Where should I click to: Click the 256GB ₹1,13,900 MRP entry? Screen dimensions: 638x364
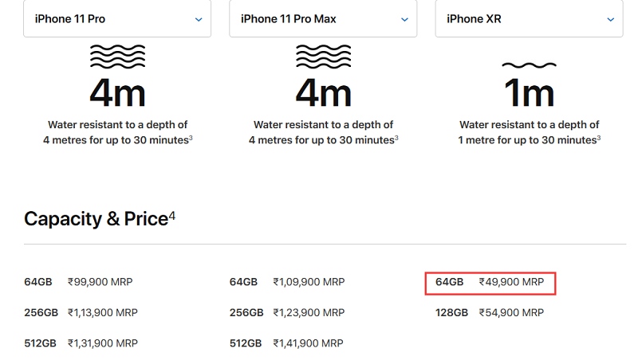[x=81, y=313]
